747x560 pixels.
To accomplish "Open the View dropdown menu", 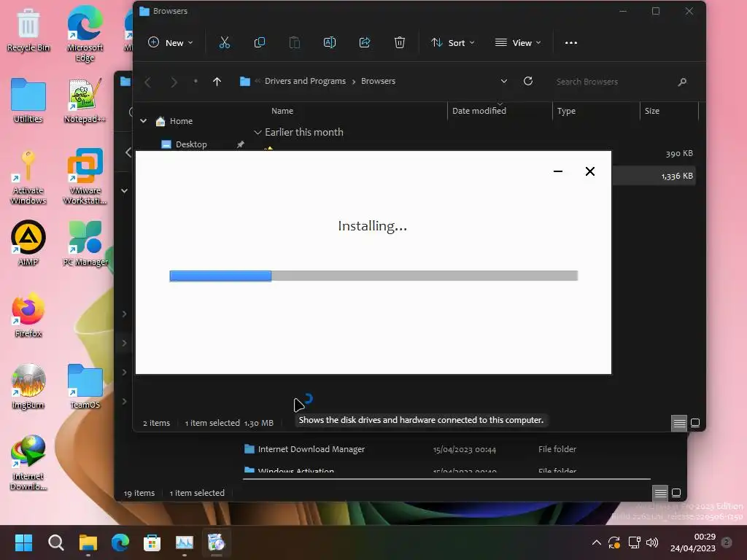I will tap(518, 42).
